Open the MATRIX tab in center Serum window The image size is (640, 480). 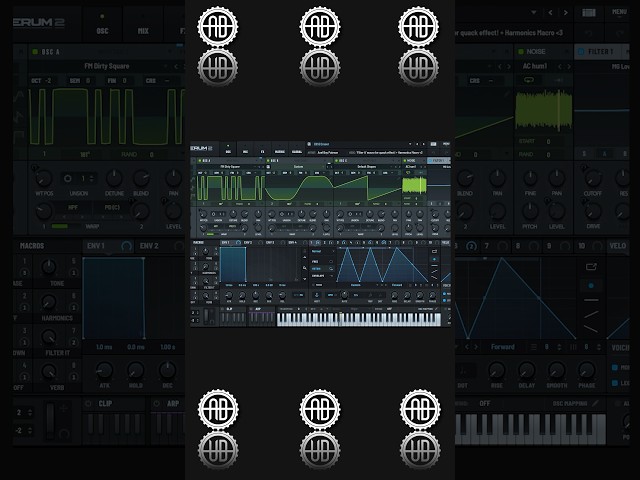280,149
